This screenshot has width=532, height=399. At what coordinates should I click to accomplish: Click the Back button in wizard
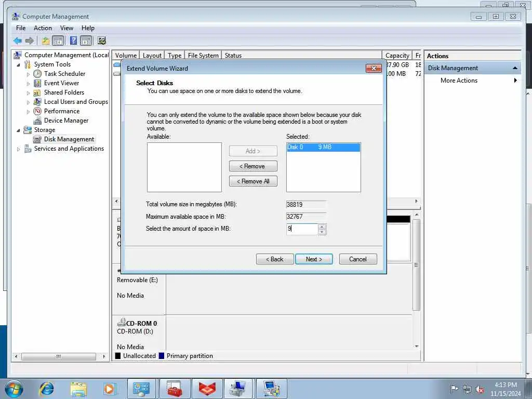click(x=274, y=259)
